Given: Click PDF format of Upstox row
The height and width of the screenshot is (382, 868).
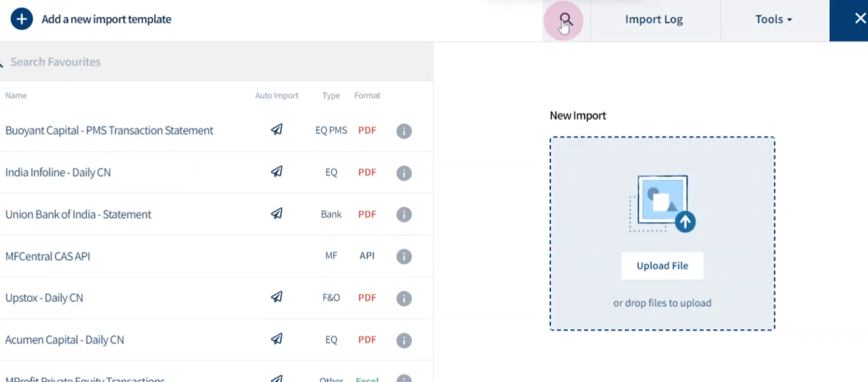Looking at the screenshot, I should 367,298.
